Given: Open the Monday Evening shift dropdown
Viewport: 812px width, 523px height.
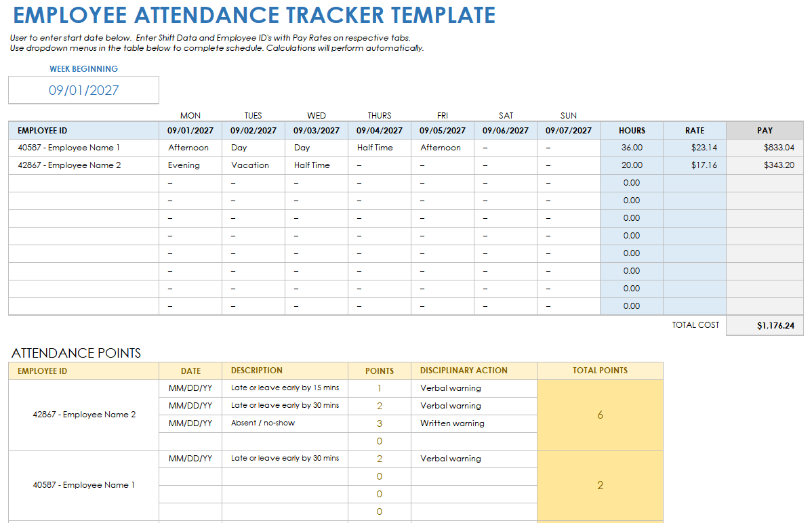Looking at the screenshot, I should tap(190, 165).
